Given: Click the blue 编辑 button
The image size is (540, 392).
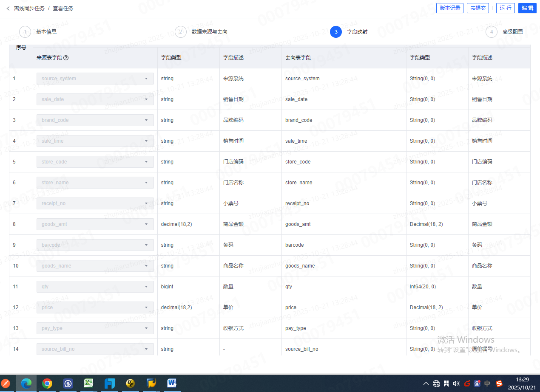Looking at the screenshot, I should pos(527,8).
